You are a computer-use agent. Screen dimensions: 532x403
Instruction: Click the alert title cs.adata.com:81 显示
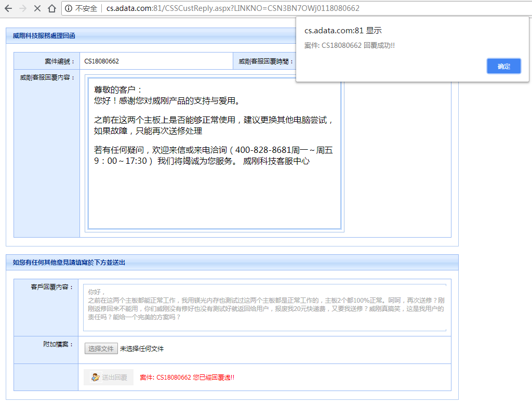[x=343, y=31]
